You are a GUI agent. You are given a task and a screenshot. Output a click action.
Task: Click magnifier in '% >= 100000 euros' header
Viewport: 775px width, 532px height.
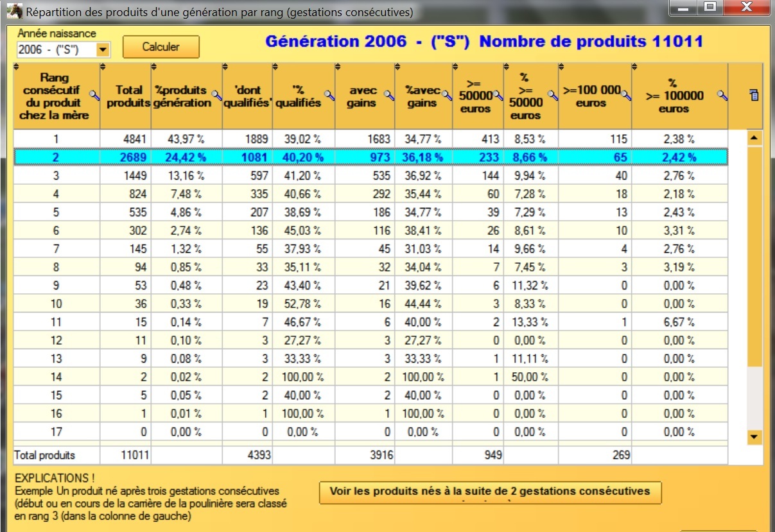coord(722,96)
